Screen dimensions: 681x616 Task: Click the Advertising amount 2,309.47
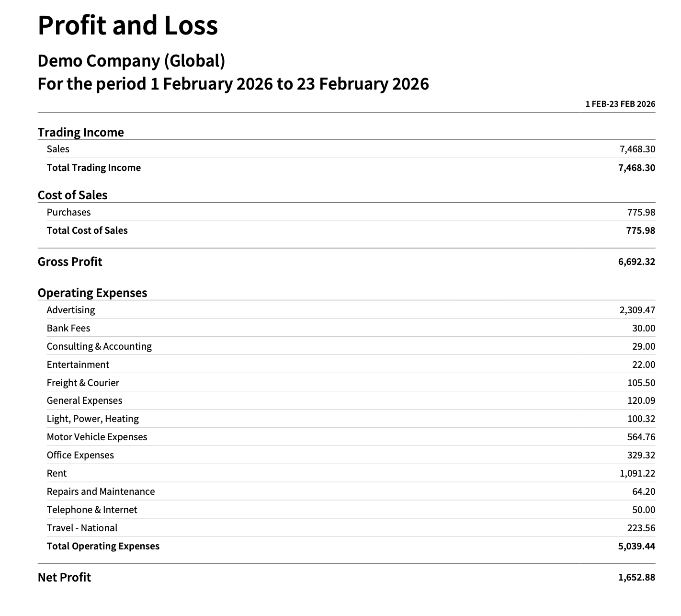[x=637, y=310]
